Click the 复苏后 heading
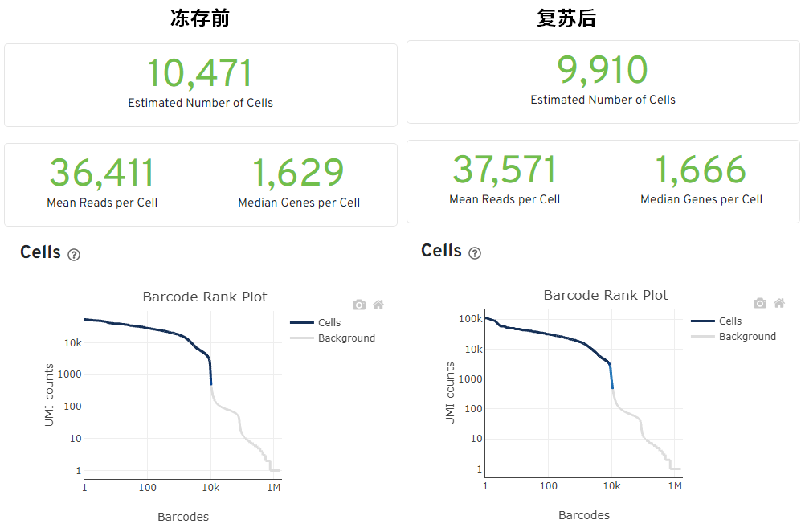This screenshot has height=532, width=805. [x=566, y=18]
